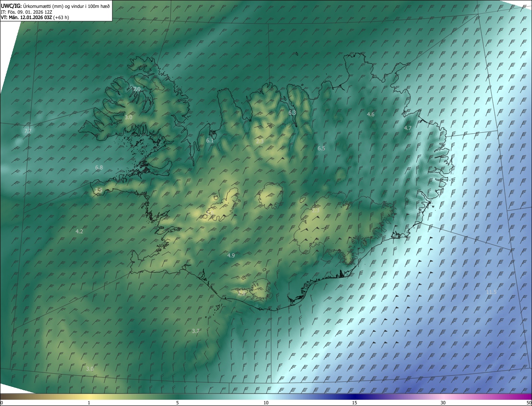
Task: Select the 3.7 value south of the coast
Action: click(x=196, y=331)
